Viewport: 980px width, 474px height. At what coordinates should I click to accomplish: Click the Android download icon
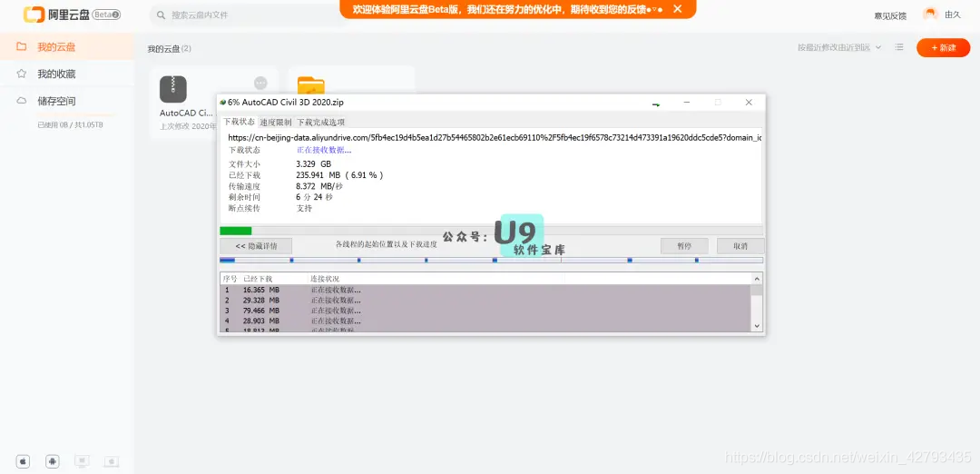pyautogui.click(x=53, y=461)
